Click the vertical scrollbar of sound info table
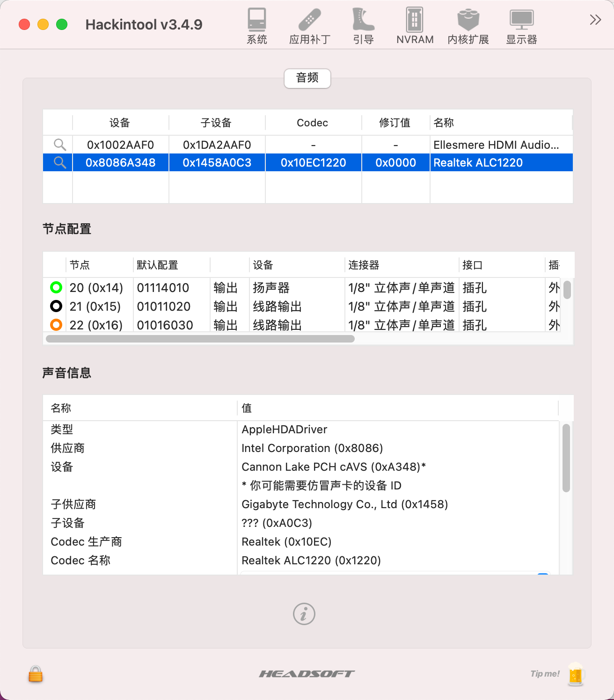The width and height of the screenshot is (614, 700). click(x=566, y=458)
